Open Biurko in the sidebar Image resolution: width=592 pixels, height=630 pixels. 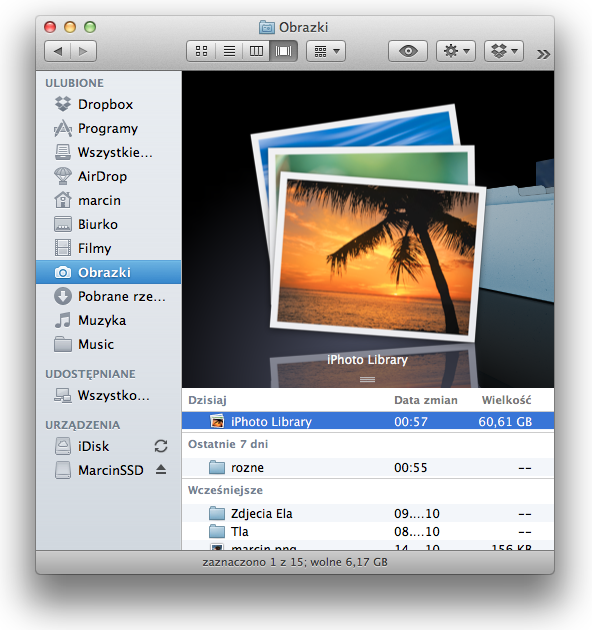point(109,224)
